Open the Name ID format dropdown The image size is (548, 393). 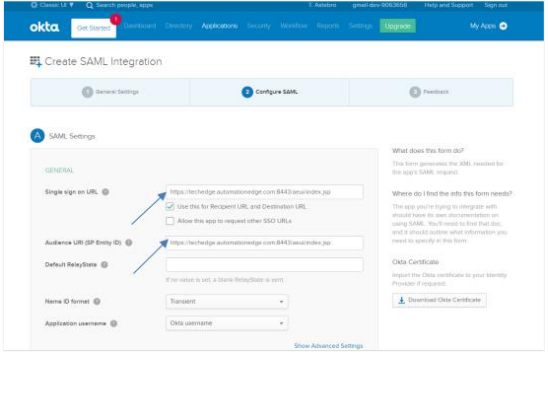point(227,301)
